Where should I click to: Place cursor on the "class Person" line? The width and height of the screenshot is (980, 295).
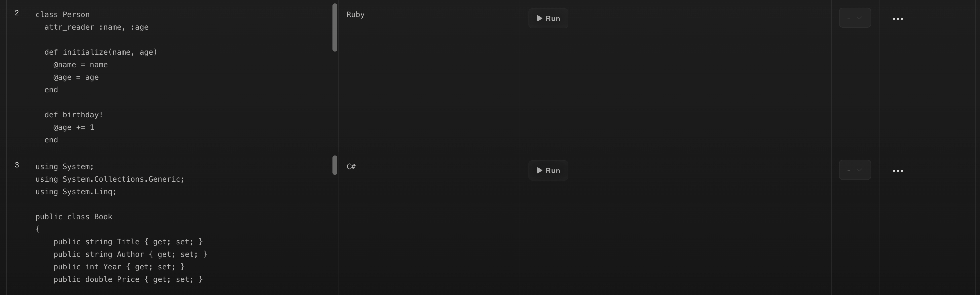(62, 15)
